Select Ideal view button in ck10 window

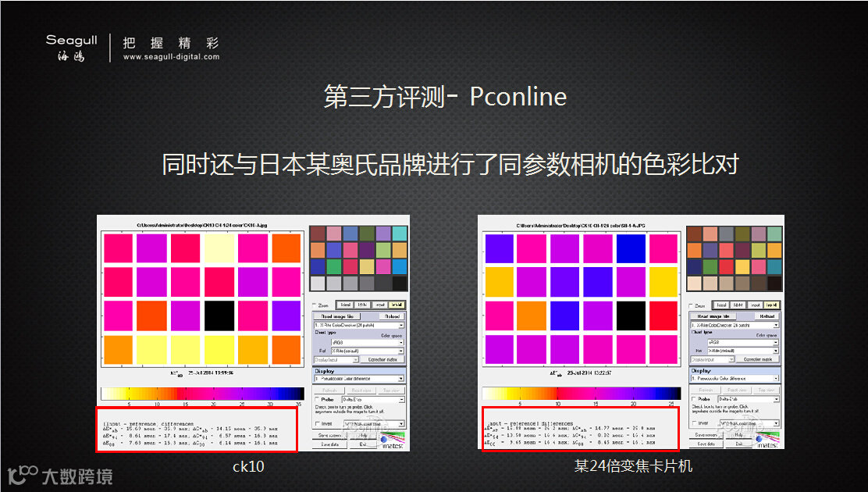tap(346, 305)
